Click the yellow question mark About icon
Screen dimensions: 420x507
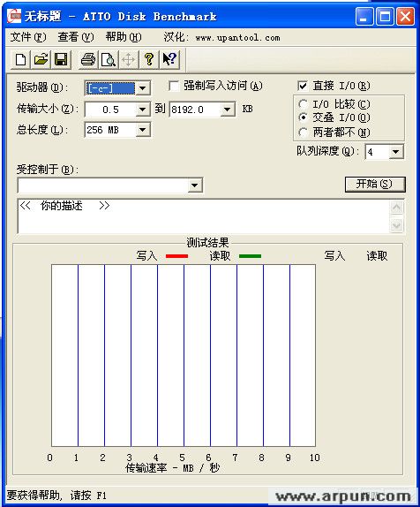148,59
